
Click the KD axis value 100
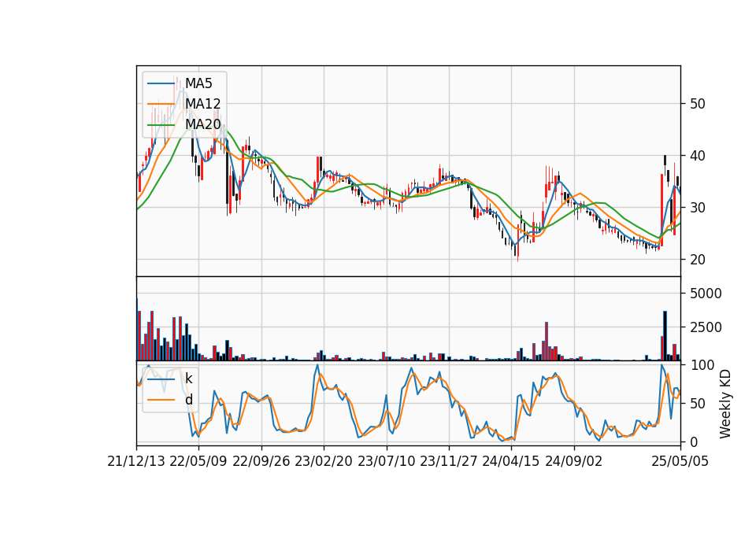pos(702,365)
